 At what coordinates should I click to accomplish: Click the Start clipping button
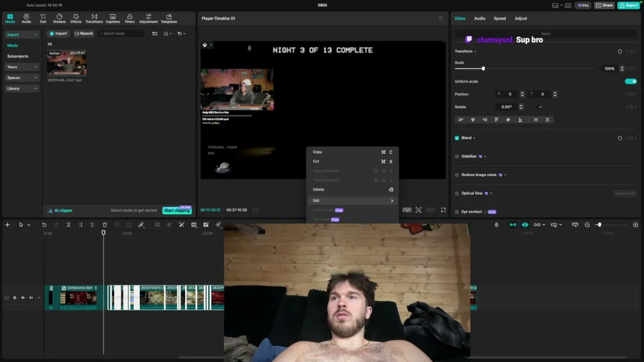[x=177, y=211]
